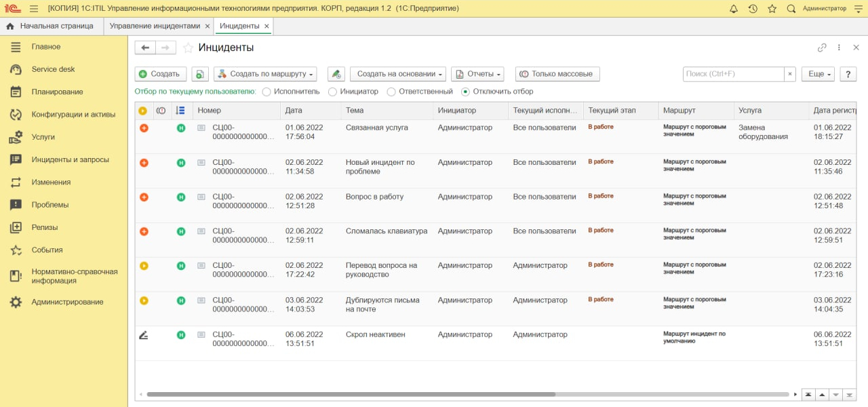Open the Создать по маршруту dropdown

tap(265, 74)
